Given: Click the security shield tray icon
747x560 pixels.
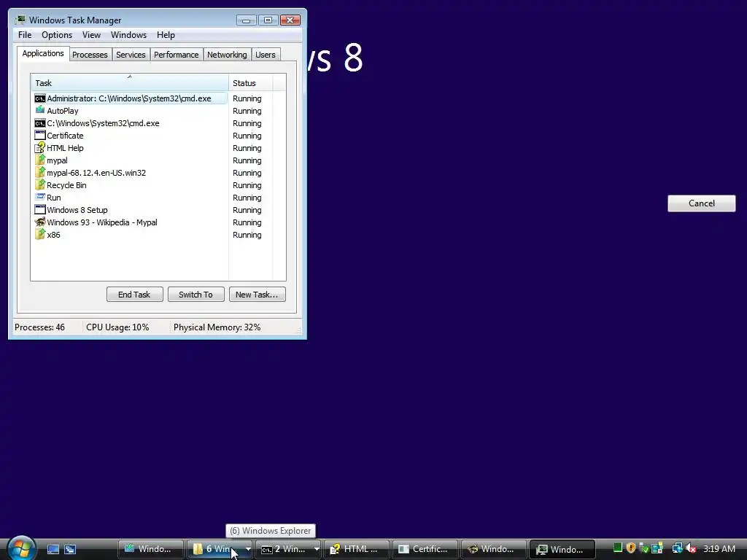Looking at the screenshot, I should pos(631,548).
